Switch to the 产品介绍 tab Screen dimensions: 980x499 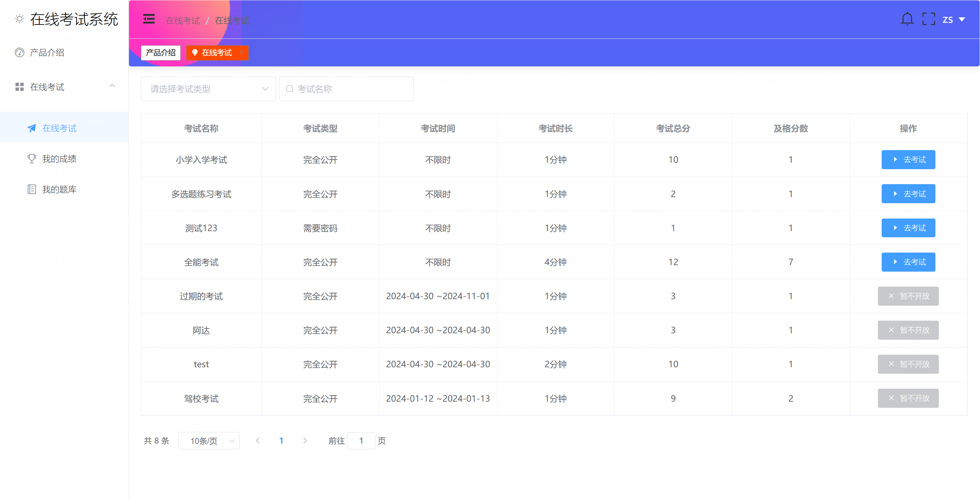[161, 52]
